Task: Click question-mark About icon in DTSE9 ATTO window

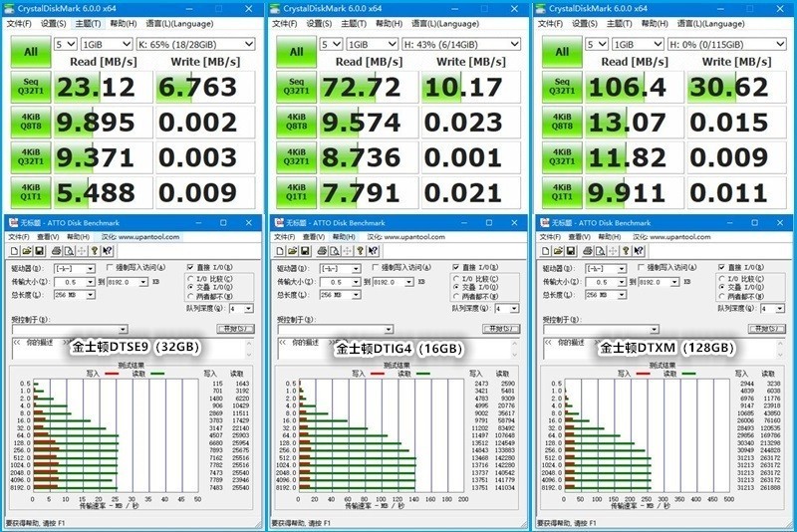Action: [x=95, y=250]
